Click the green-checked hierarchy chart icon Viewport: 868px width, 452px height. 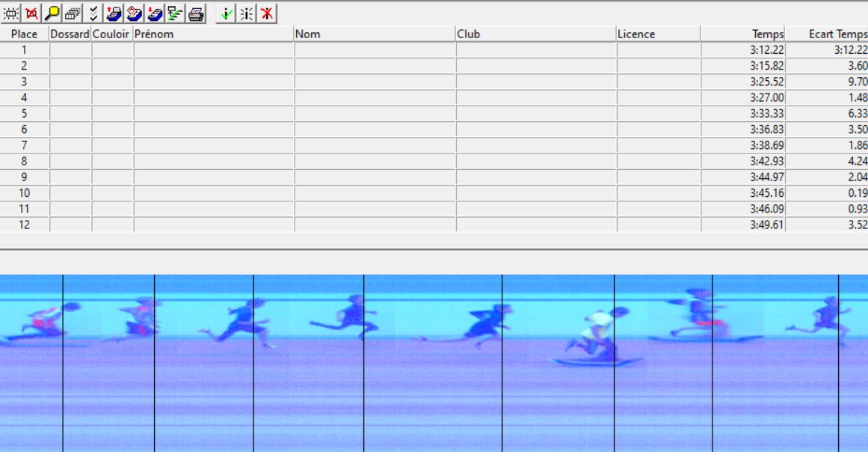click(x=175, y=13)
